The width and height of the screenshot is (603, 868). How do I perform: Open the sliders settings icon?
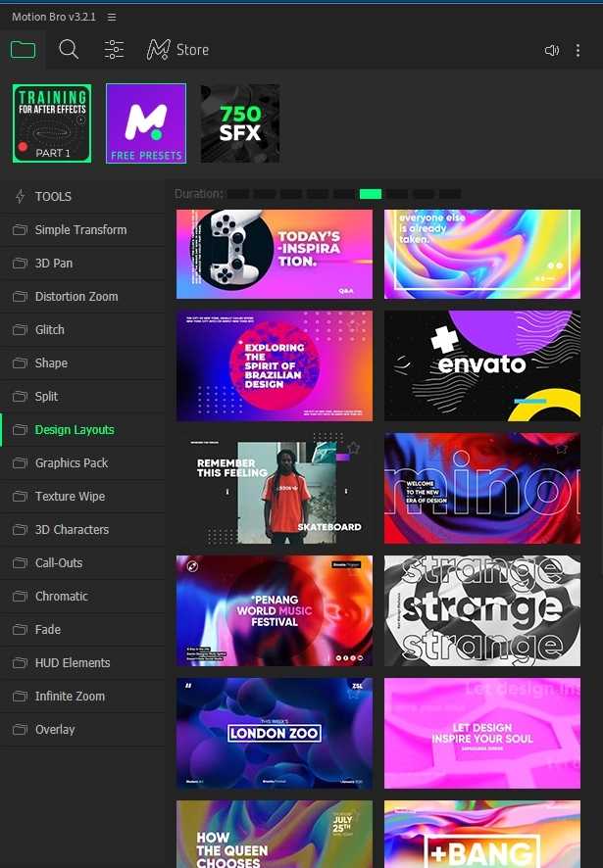coord(114,49)
